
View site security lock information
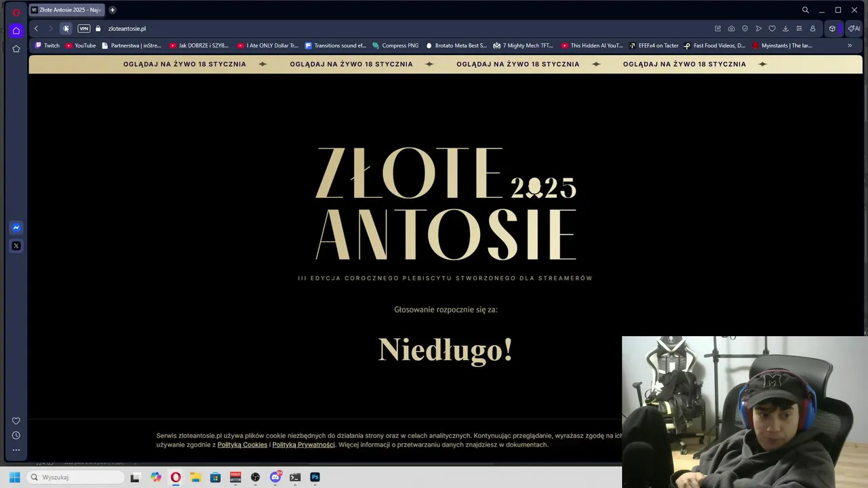click(x=98, y=28)
